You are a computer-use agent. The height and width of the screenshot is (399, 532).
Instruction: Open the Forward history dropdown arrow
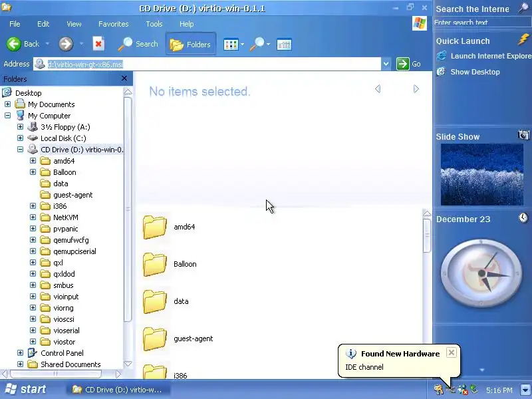[81, 44]
